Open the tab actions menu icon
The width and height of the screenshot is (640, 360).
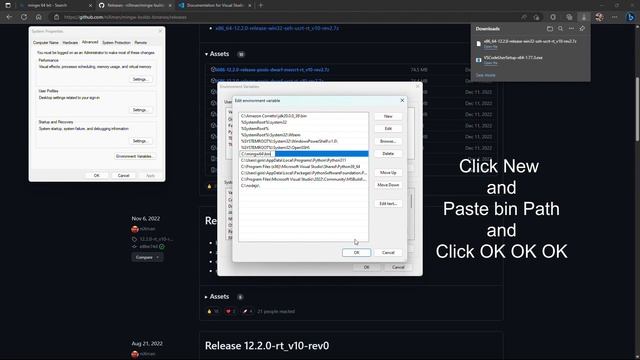click(x=8, y=5)
